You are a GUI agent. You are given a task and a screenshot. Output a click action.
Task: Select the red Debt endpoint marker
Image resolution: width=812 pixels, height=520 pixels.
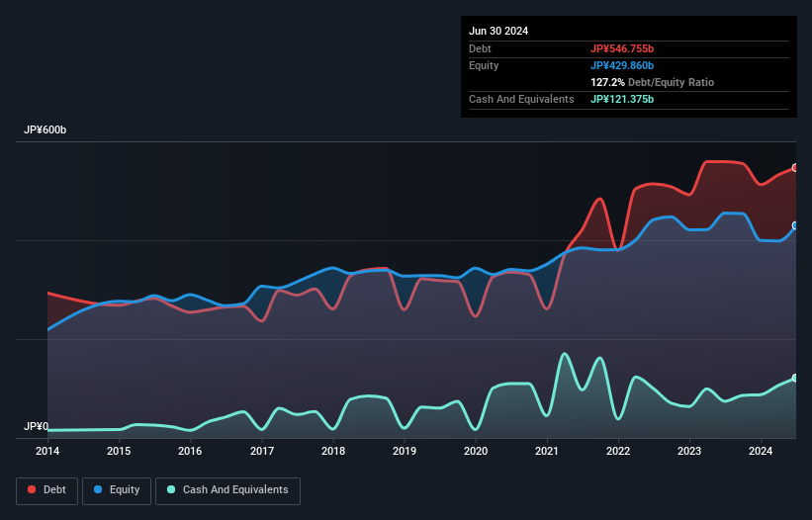coord(795,168)
